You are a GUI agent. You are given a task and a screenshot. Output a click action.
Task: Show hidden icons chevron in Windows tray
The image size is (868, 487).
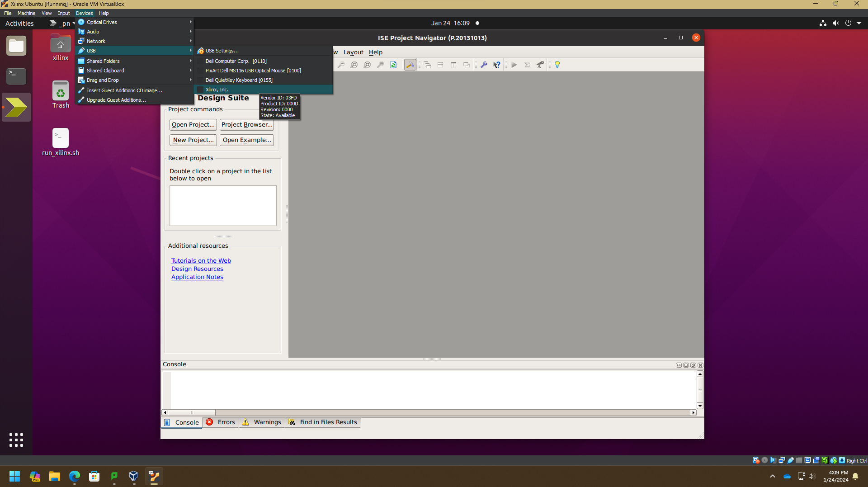[773, 476]
